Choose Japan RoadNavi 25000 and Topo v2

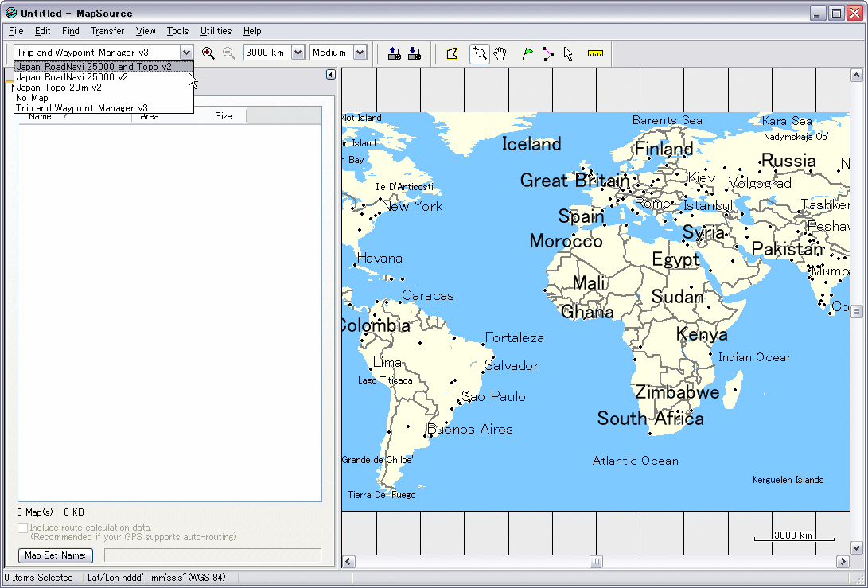104,67
